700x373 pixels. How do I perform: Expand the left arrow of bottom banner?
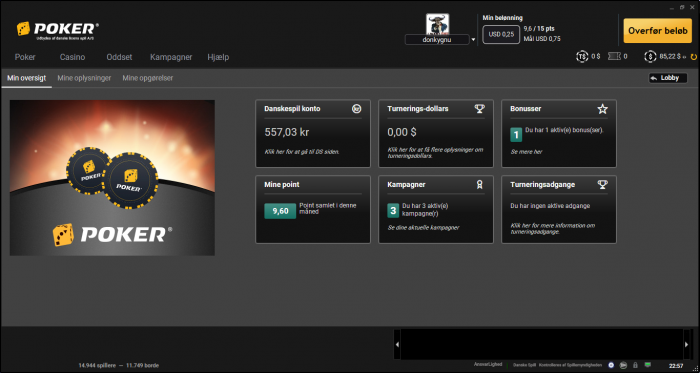[x=397, y=344]
